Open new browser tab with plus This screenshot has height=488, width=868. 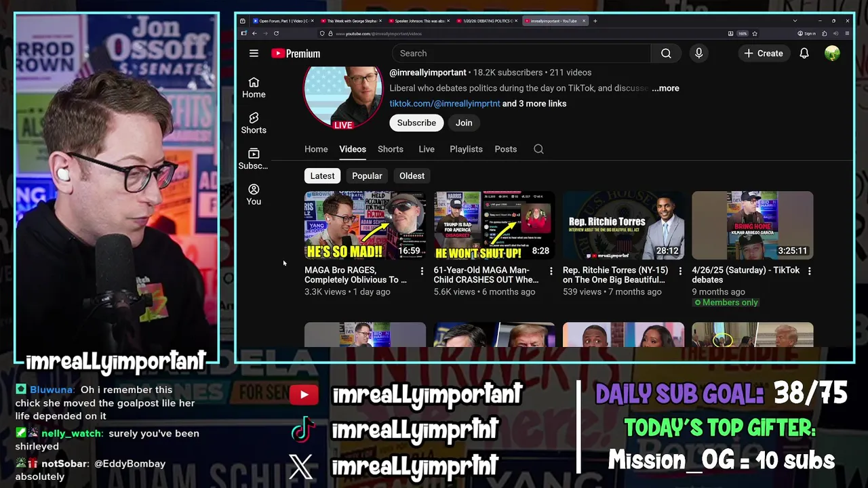(x=595, y=21)
